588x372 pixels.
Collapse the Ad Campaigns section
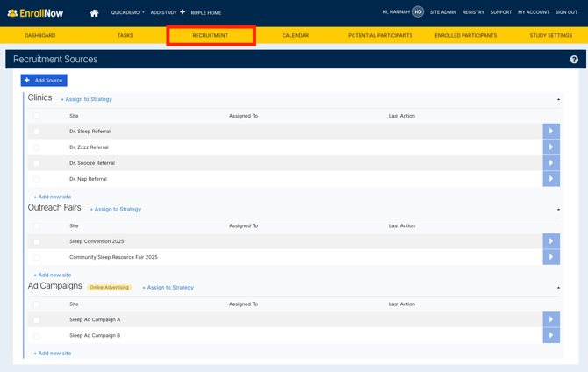(x=558, y=288)
